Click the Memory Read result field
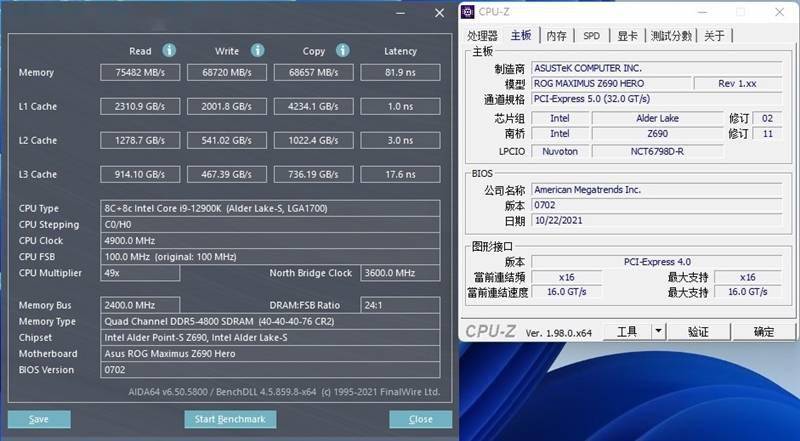The height and width of the screenshot is (441, 800). pos(141,72)
